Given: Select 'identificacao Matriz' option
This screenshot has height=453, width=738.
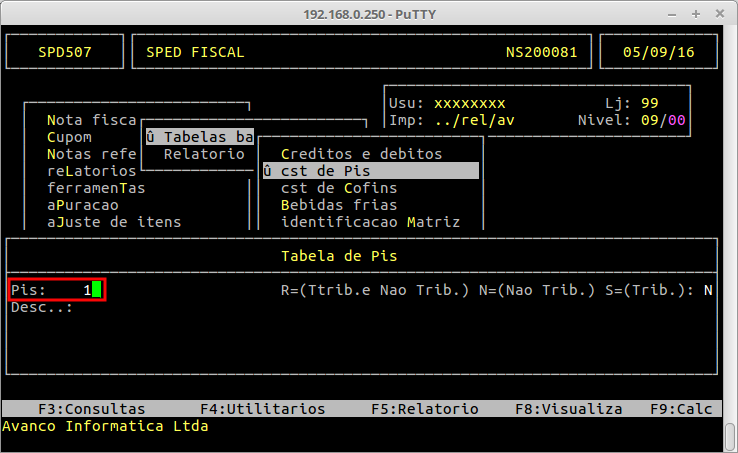Looking at the screenshot, I should (x=370, y=222).
